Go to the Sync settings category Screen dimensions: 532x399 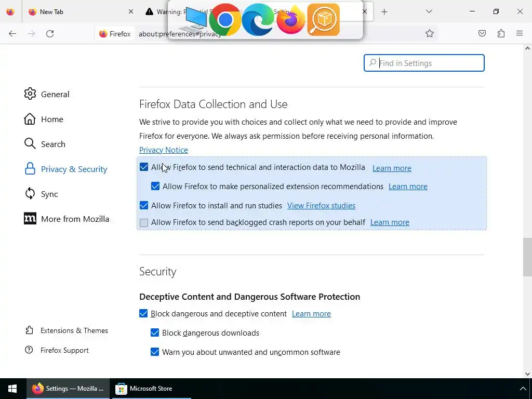[49, 194]
